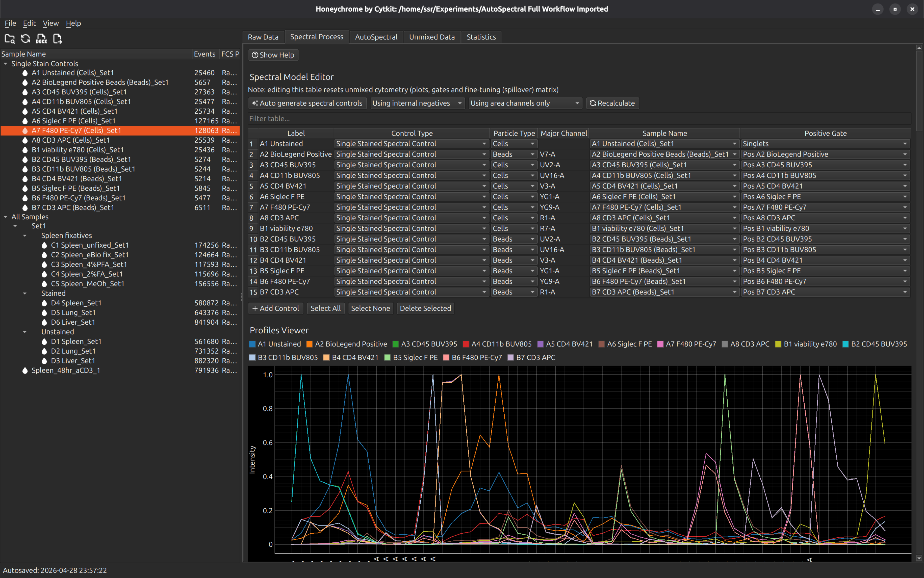
Task: Switch to the Statistics tab
Action: tap(481, 37)
